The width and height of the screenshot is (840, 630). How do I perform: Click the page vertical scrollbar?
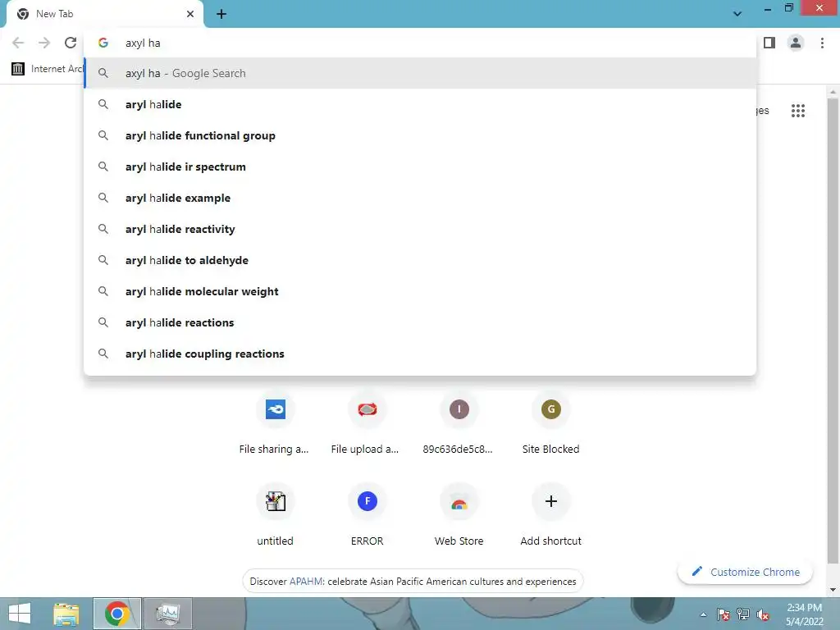(x=833, y=332)
